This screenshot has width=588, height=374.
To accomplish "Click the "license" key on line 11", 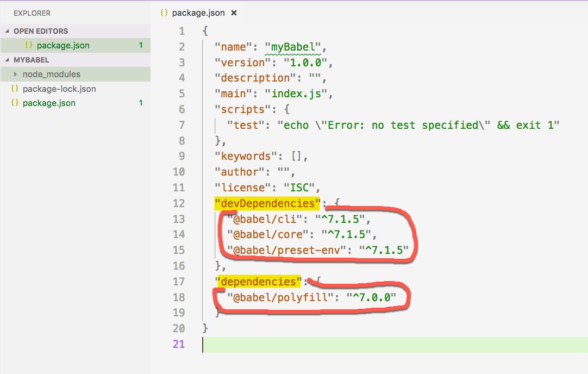I will click(x=242, y=188).
